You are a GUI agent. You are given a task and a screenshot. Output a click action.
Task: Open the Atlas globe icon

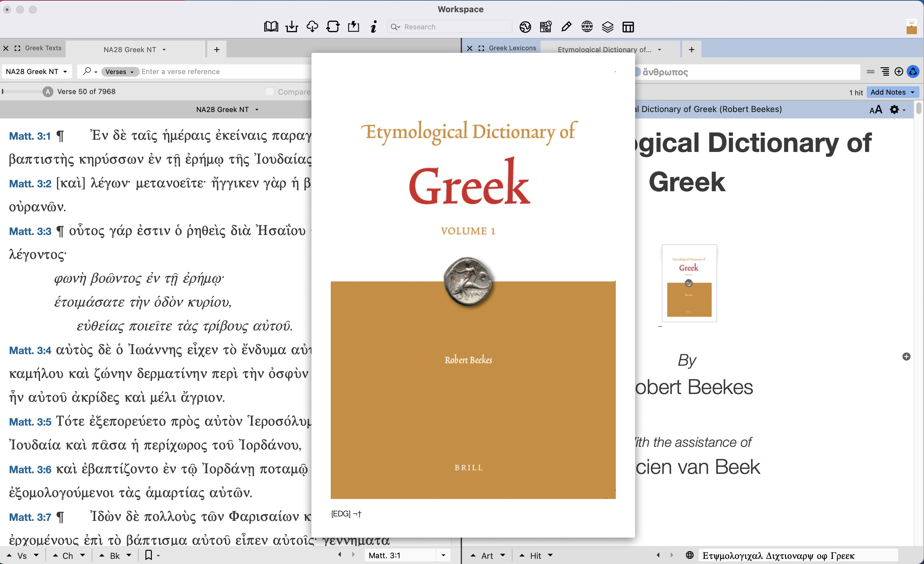pyautogui.click(x=525, y=27)
